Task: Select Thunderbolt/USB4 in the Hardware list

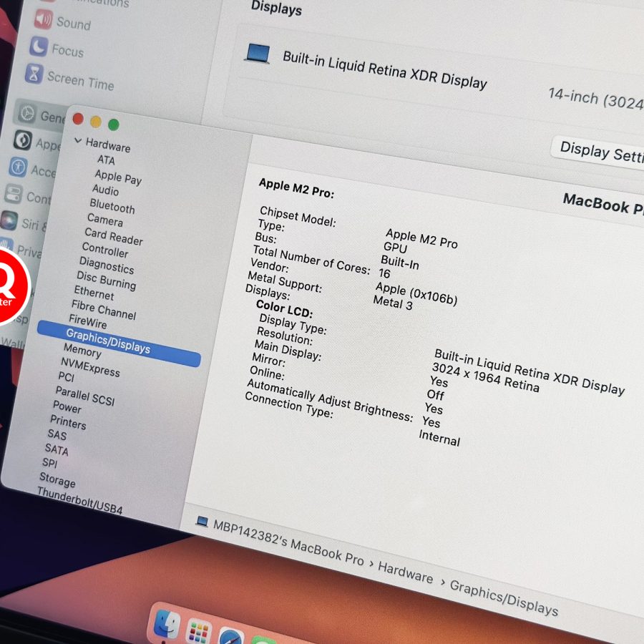Action: (79, 500)
